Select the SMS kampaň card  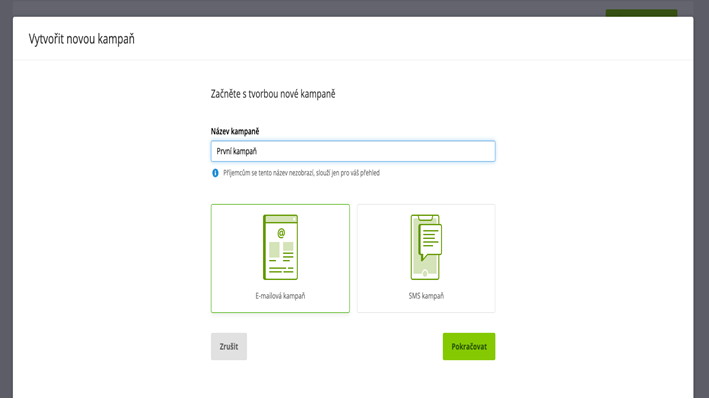coord(426,258)
